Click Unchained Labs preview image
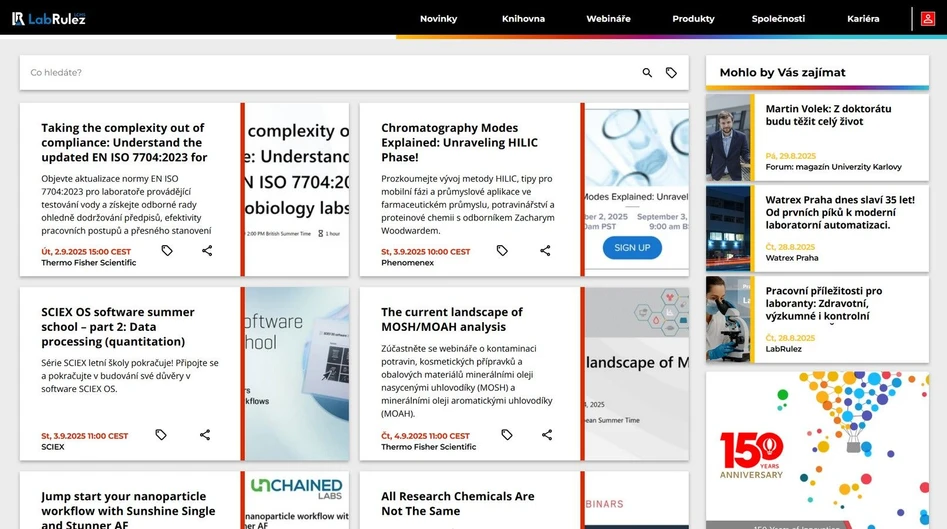The height and width of the screenshot is (529, 947). pyautogui.click(x=297, y=500)
